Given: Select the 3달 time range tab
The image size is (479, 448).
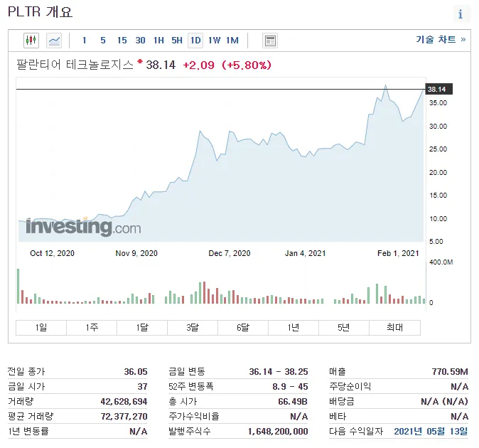Looking at the screenshot, I should (x=193, y=328).
